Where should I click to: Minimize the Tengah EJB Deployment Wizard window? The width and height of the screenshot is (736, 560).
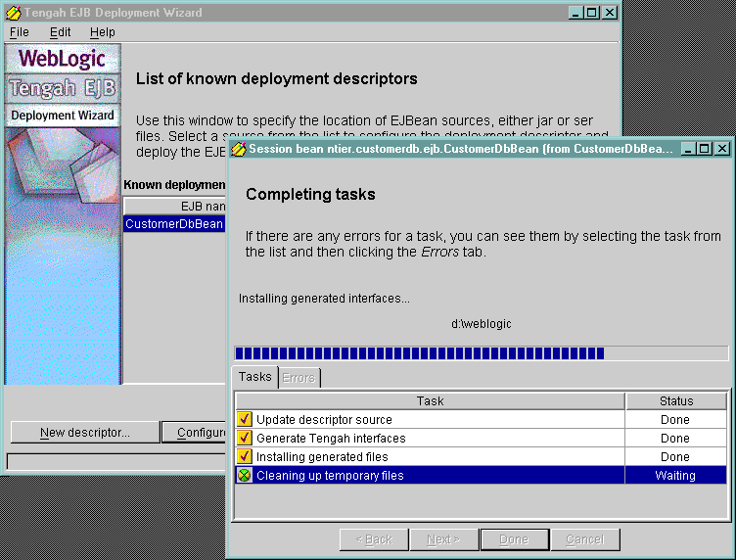click(x=575, y=13)
